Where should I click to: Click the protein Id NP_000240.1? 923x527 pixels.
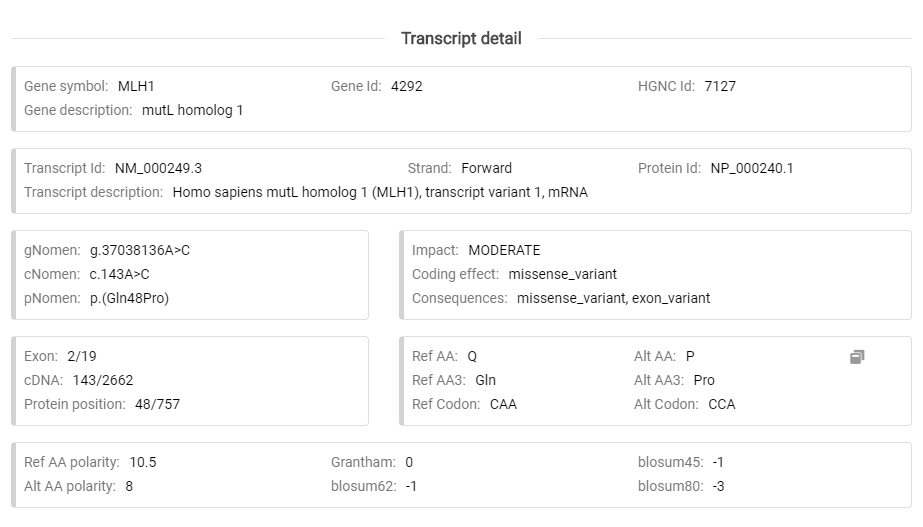pyautogui.click(x=751, y=168)
